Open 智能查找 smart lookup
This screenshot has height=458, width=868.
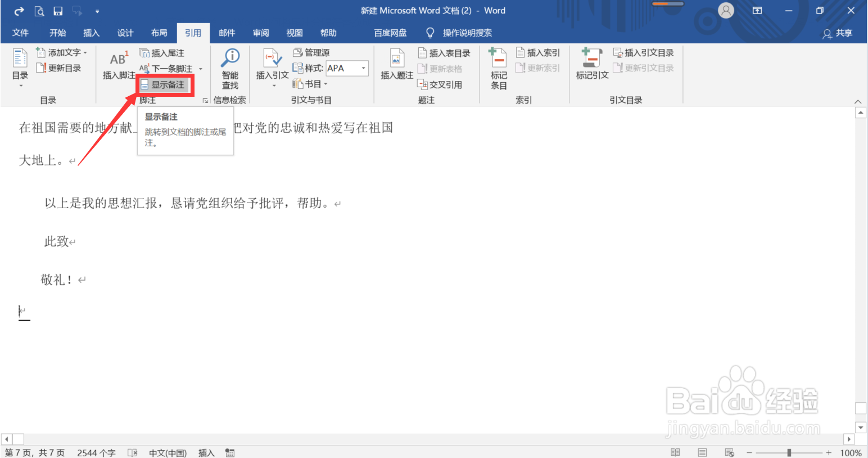point(230,69)
